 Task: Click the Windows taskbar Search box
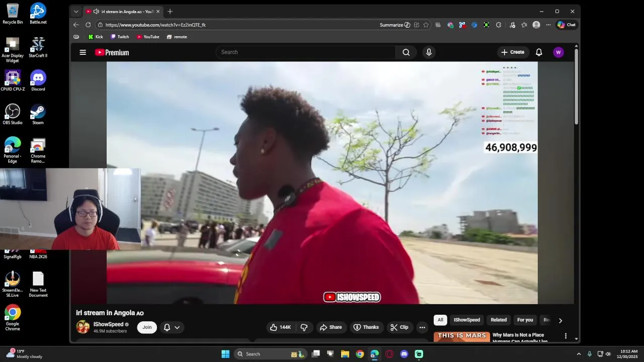pyautogui.click(x=271, y=354)
